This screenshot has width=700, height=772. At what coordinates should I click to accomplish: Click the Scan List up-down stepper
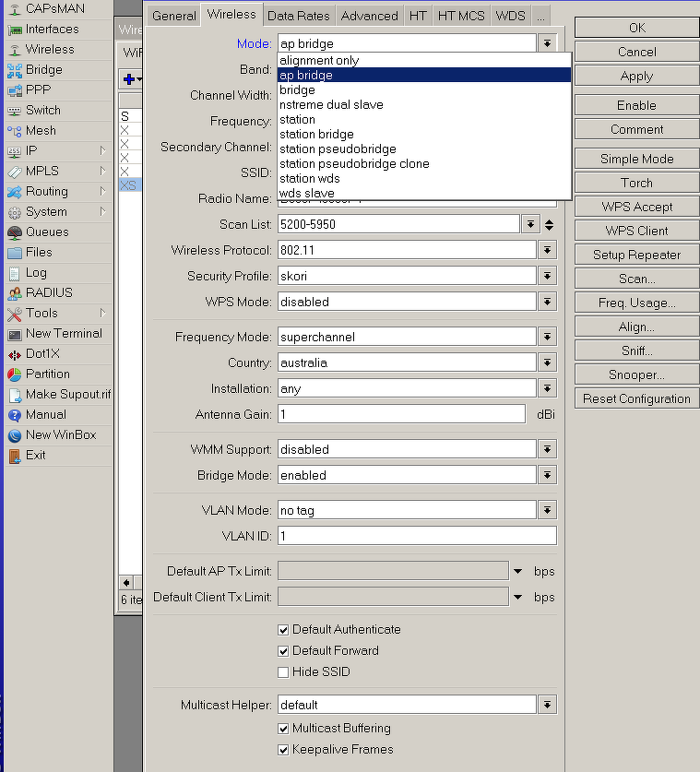pos(550,225)
